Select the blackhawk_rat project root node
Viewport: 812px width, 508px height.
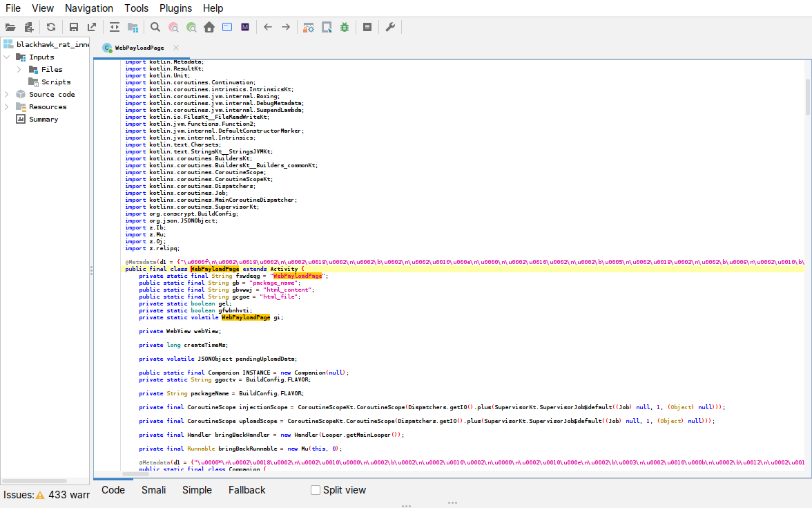click(52, 44)
